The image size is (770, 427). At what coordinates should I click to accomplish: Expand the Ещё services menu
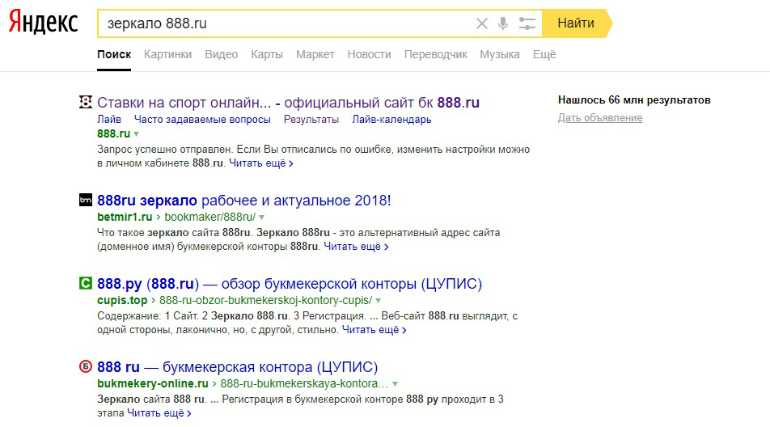click(x=544, y=54)
